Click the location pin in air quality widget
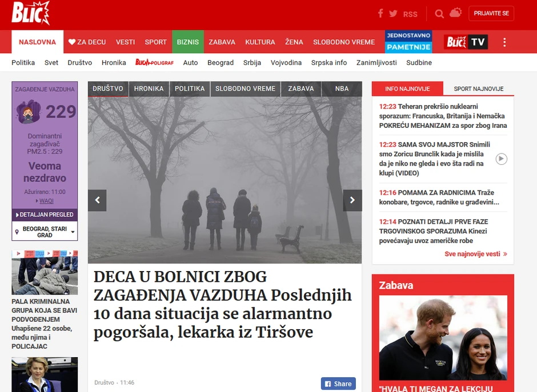This screenshot has height=392, width=537. click(x=17, y=231)
